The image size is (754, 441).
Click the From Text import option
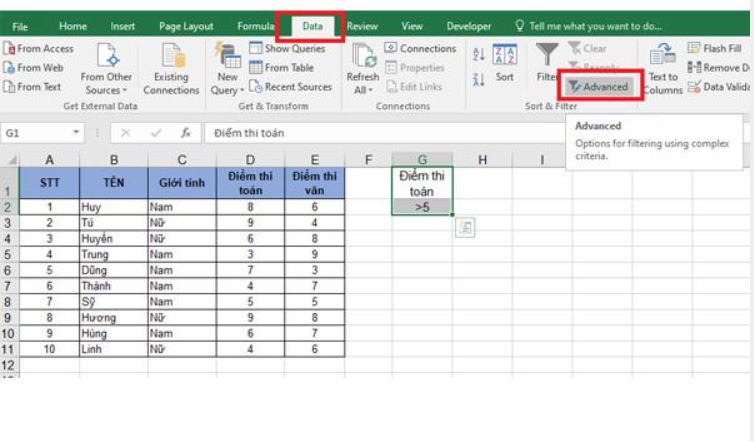[x=32, y=87]
